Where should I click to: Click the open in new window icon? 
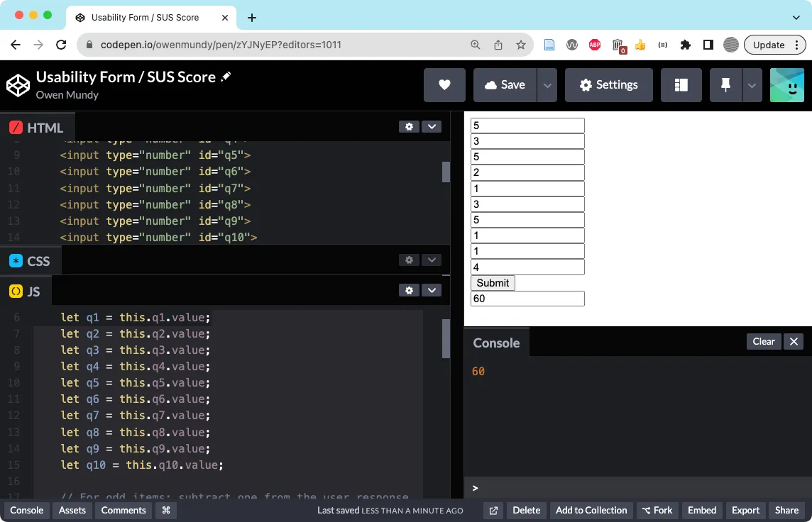coord(493,510)
